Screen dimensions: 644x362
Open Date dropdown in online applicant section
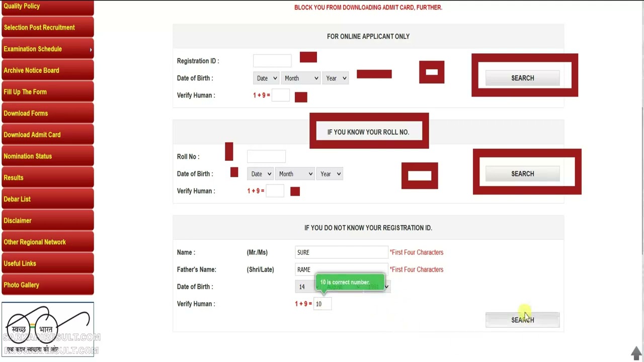pyautogui.click(x=266, y=78)
